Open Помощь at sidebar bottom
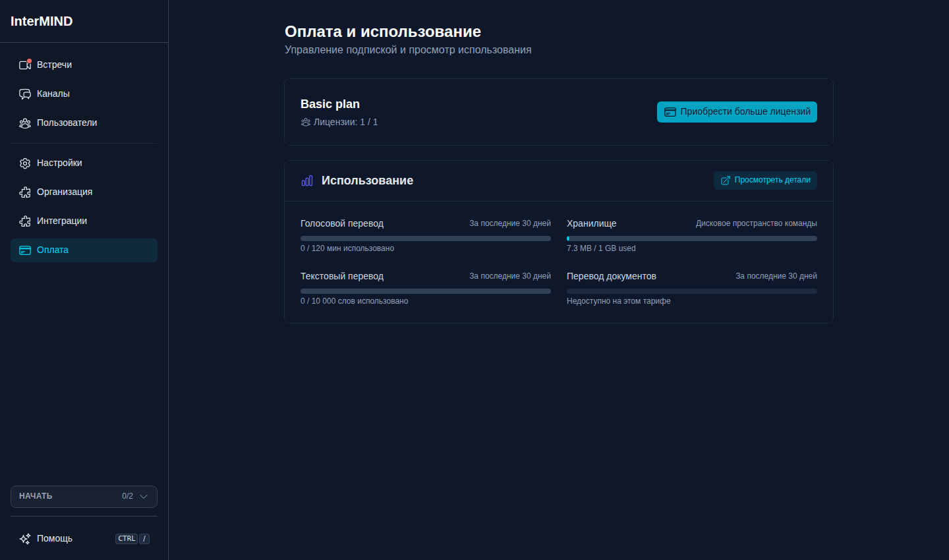This screenshot has width=949, height=560. pos(84,538)
